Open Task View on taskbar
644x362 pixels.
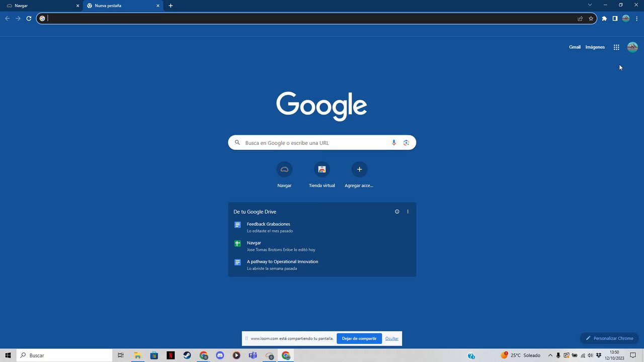pyautogui.click(x=121, y=355)
